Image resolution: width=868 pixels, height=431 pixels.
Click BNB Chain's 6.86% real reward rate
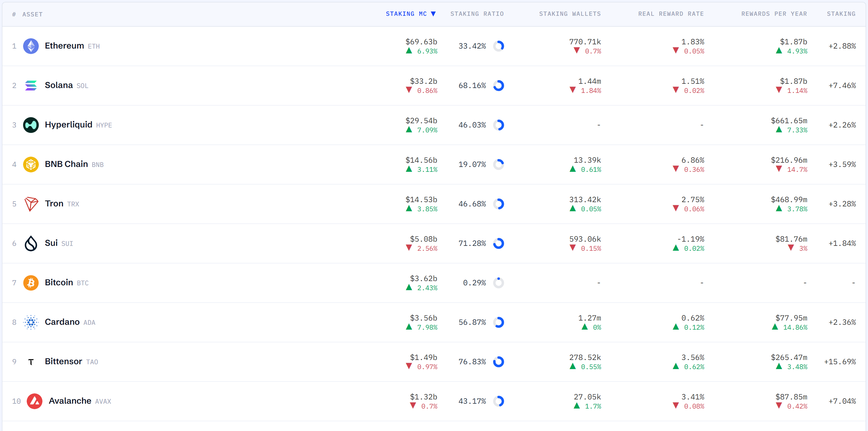pos(693,160)
